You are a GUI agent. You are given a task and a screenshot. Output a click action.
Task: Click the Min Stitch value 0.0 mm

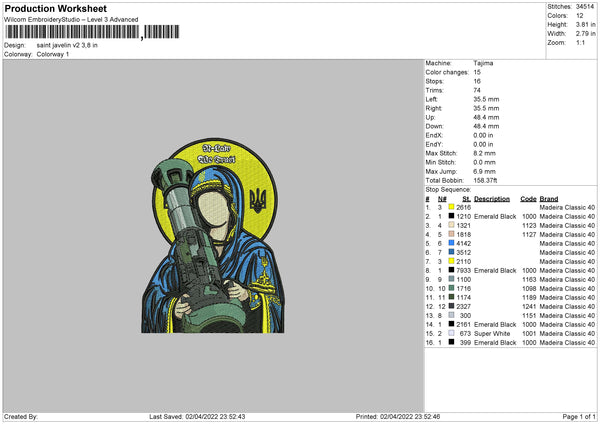click(484, 162)
